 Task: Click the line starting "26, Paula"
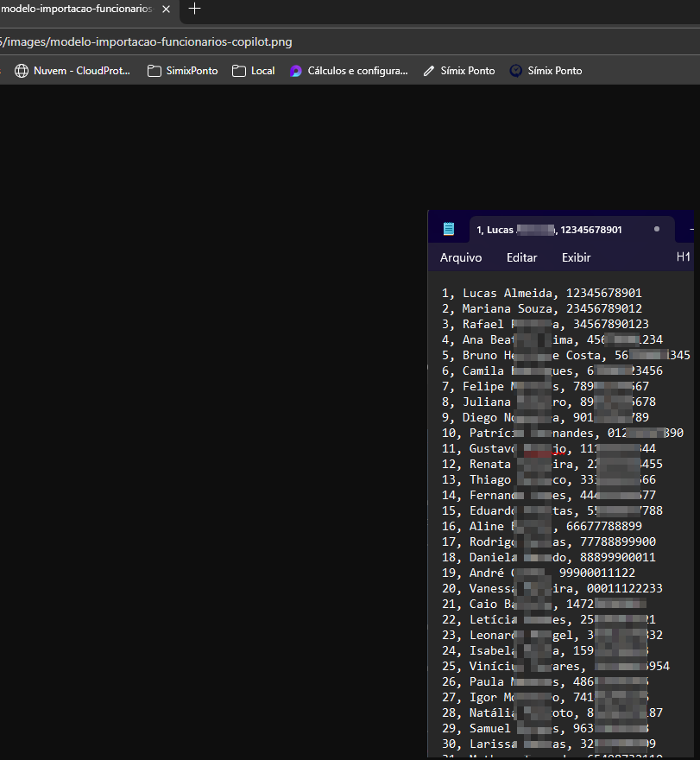pos(545,681)
